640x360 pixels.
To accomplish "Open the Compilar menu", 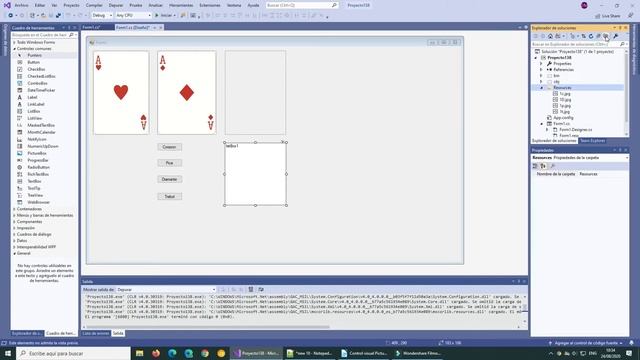I will [x=94, y=5].
